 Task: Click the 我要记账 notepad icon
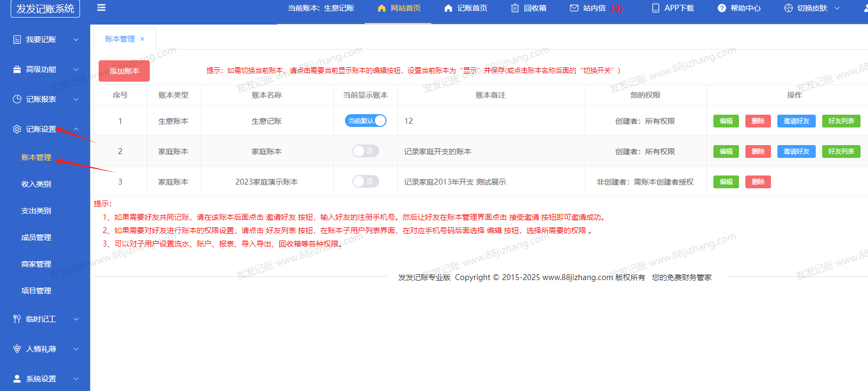[17, 39]
